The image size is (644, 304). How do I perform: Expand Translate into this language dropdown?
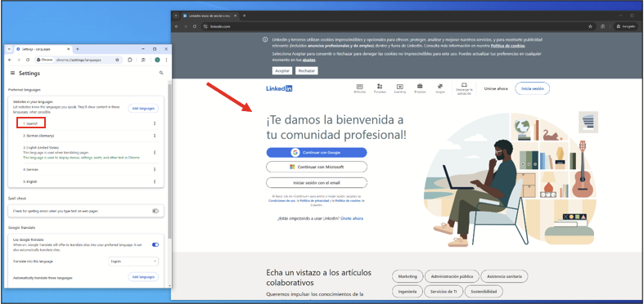133,261
